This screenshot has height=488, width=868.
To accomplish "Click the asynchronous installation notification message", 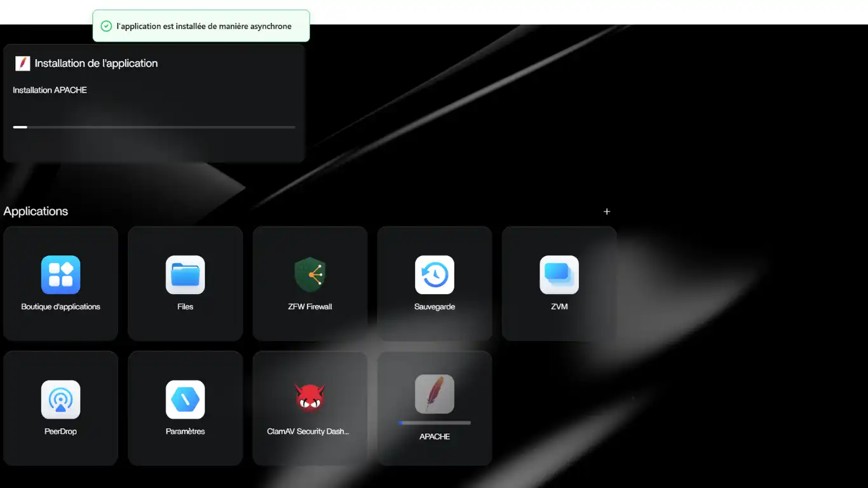I will (204, 26).
